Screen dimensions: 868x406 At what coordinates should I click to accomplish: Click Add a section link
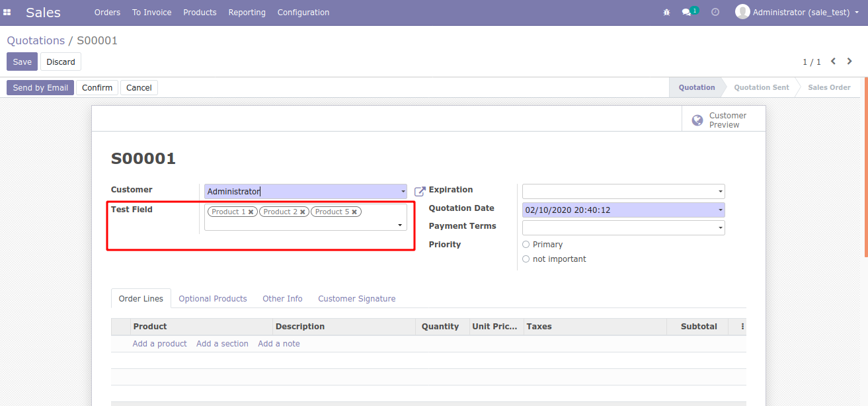pos(222,344)
